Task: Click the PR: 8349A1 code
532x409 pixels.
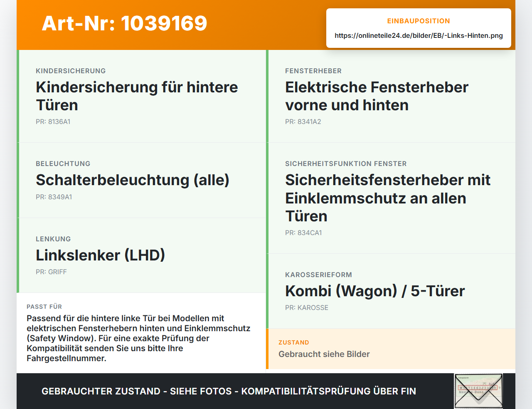Action: click(54, 197)
